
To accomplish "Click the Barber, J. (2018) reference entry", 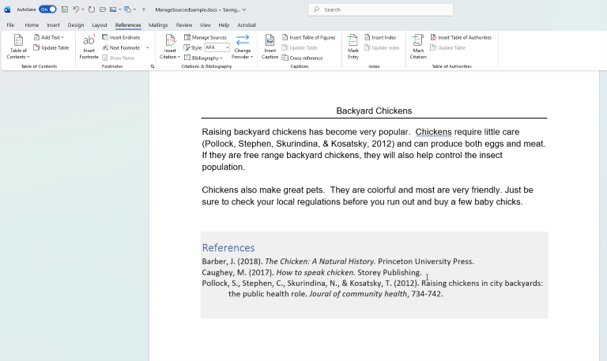I will tap(338, 262).
